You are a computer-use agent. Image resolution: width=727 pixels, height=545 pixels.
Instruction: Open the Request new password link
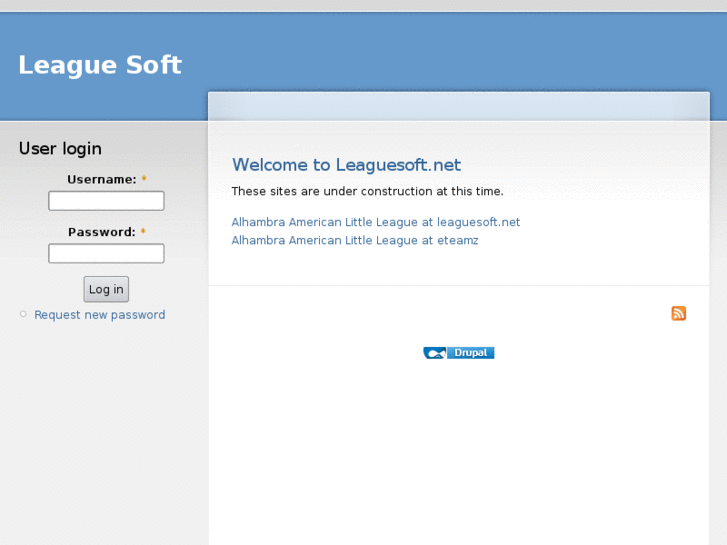(100, 315)
